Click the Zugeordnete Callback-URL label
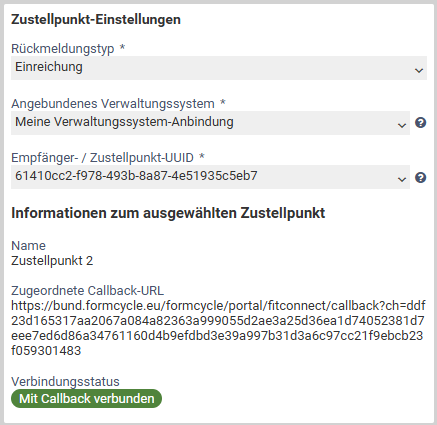This screenshot has width=437, height=425. (87, 291)
